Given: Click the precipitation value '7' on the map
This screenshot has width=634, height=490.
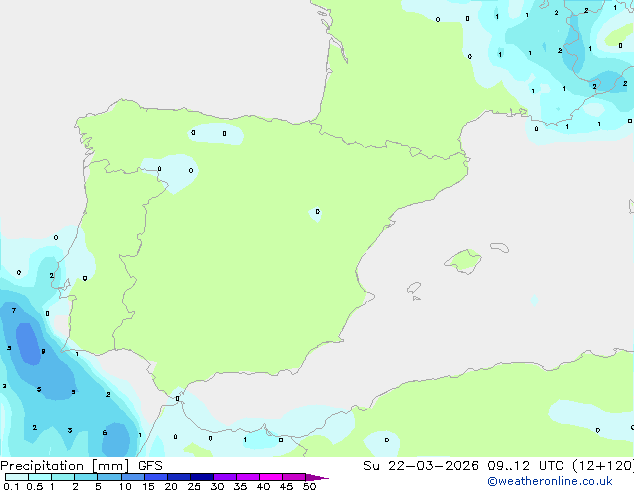Looking at the screenshot, I should point(14,310).
